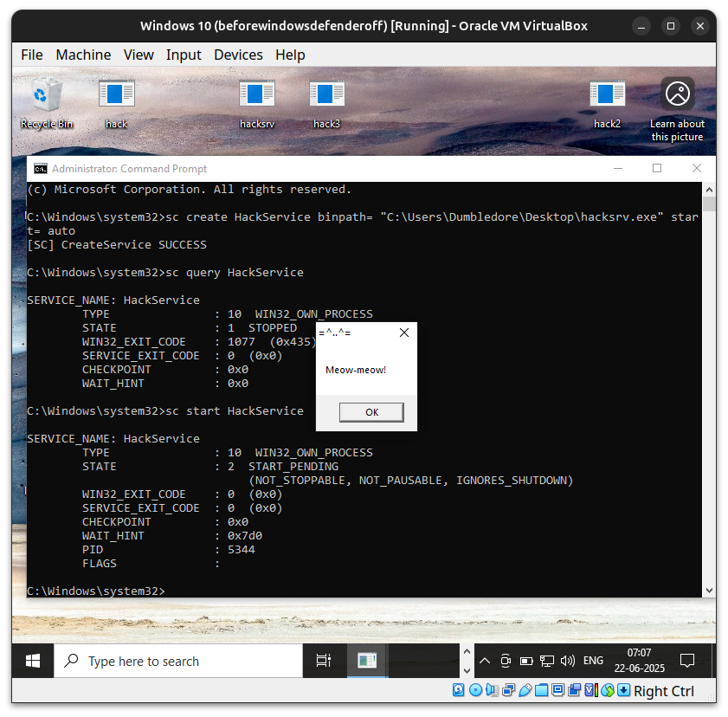Click the Meow-meow! message text

[356, 370]
